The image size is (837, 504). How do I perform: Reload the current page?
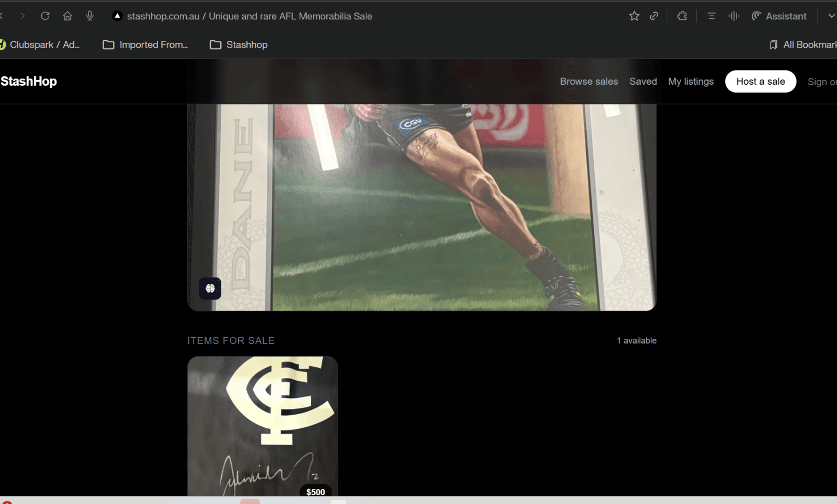[45, 16]
